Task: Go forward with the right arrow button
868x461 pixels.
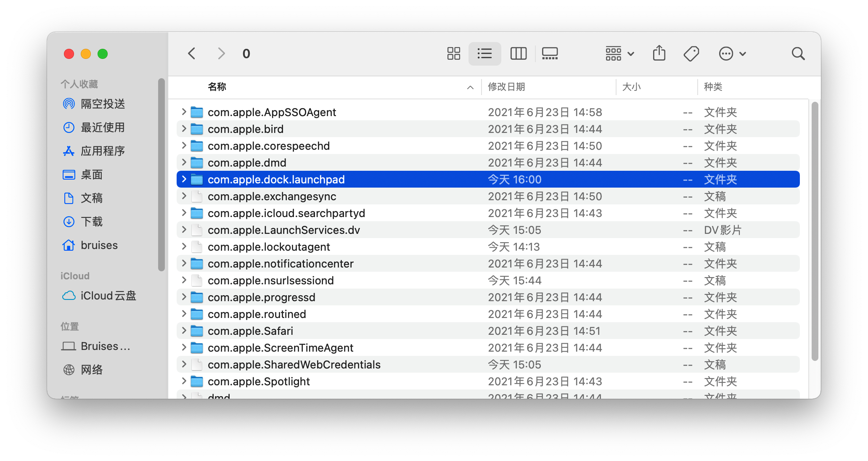Action: (x=221, y=53)
